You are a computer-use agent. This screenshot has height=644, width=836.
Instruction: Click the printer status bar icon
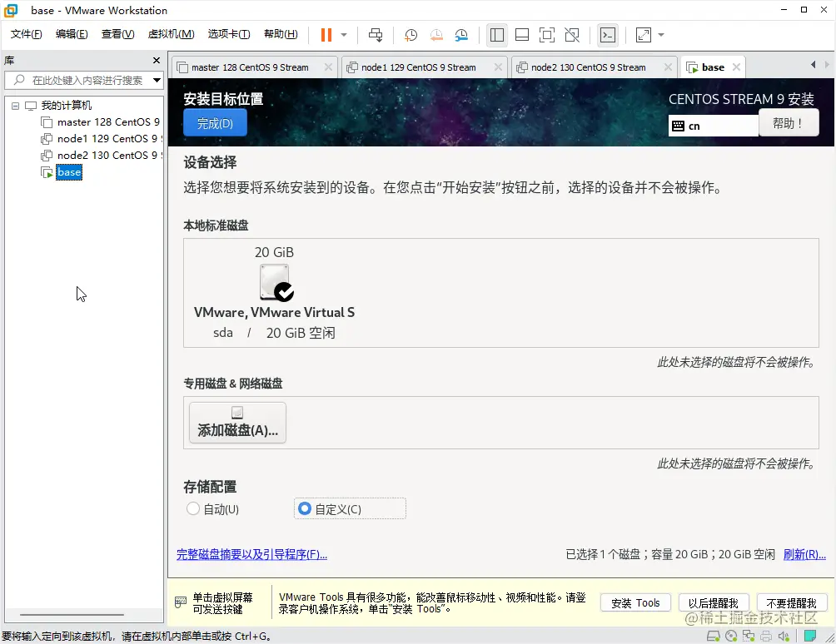(x=766, y=636)
